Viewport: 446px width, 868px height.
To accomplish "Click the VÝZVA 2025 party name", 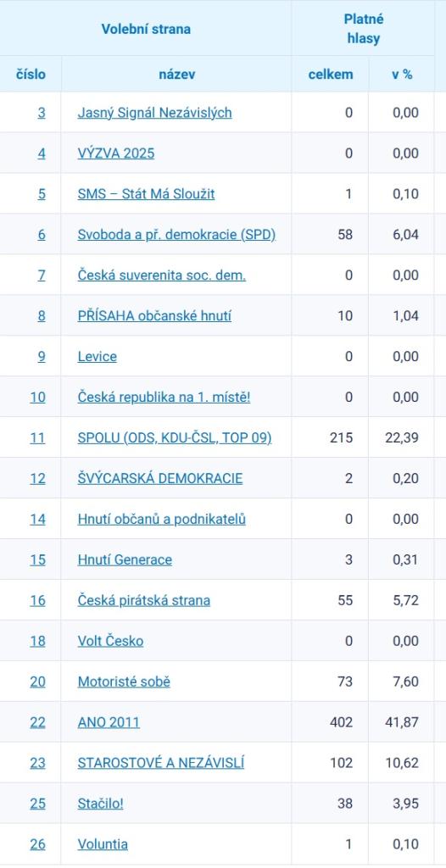I will point(116,153).
